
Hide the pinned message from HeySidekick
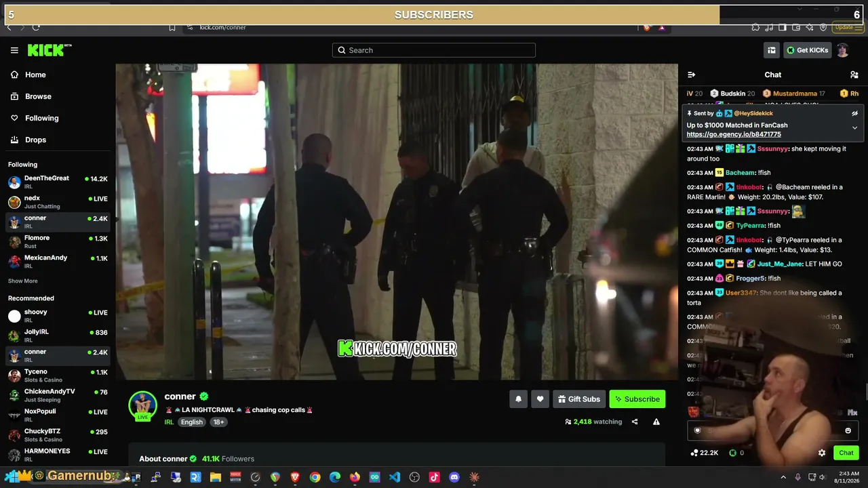854,114
